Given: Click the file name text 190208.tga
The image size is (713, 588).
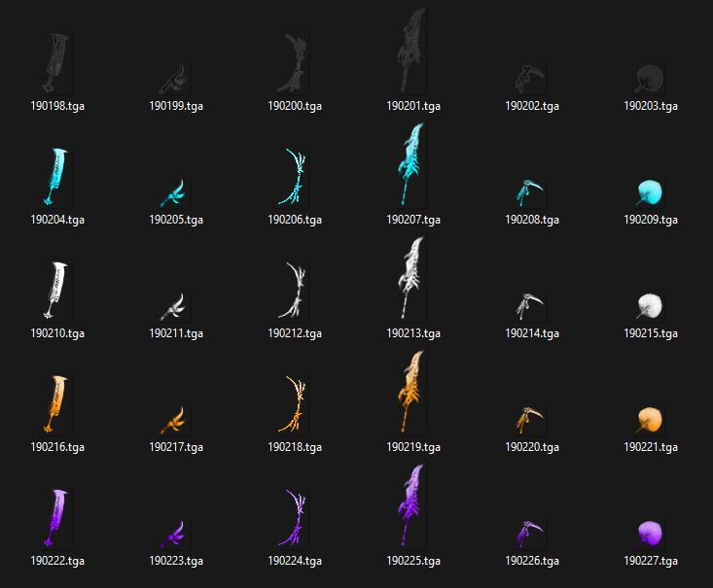Looking at the screenshot, I should tap(532, 220).
